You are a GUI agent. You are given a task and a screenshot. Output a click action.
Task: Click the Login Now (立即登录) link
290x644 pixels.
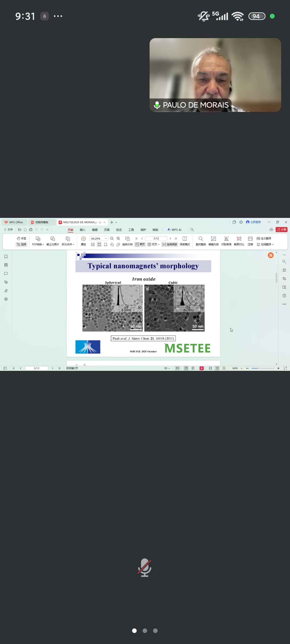(x=253, y=222)
